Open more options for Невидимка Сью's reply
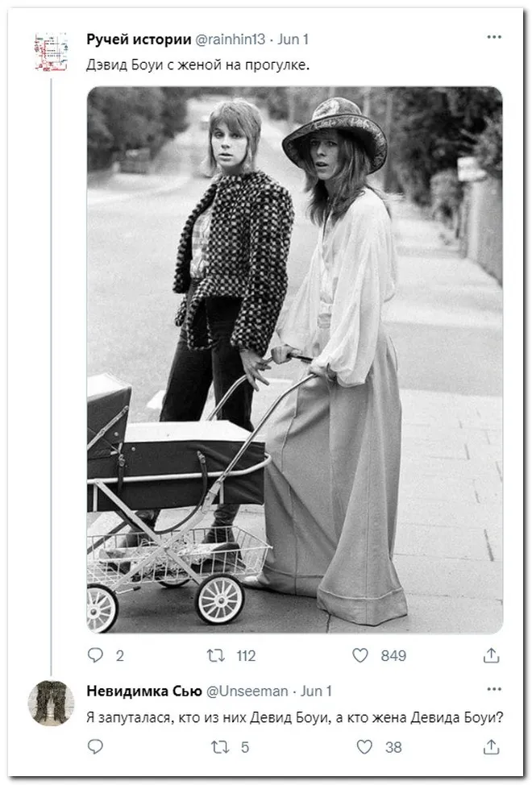The image size is (532, 785). tap(494, 690)
